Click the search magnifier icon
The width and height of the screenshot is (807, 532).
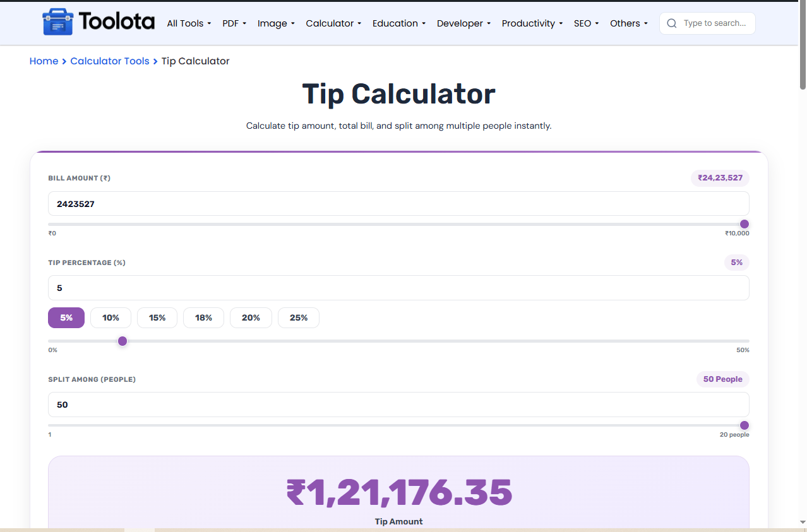[x=672, y=23]
